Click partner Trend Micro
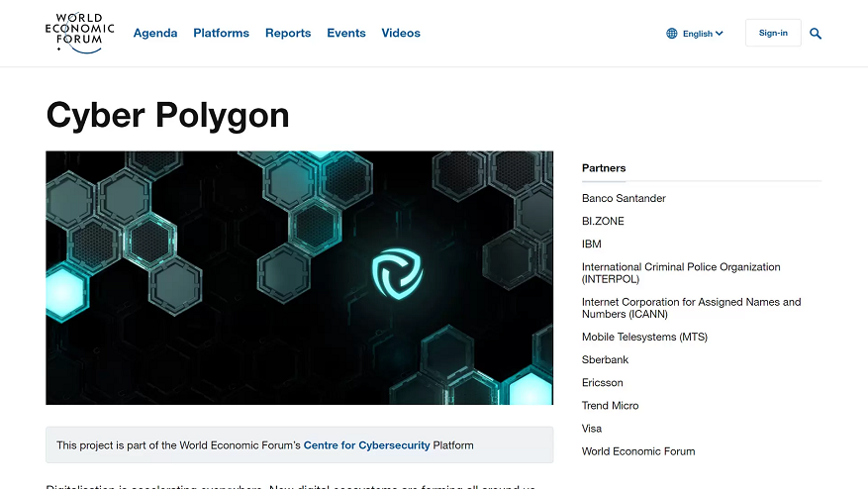Viewport: 868px width, 489px height. [x=610, y=406]
